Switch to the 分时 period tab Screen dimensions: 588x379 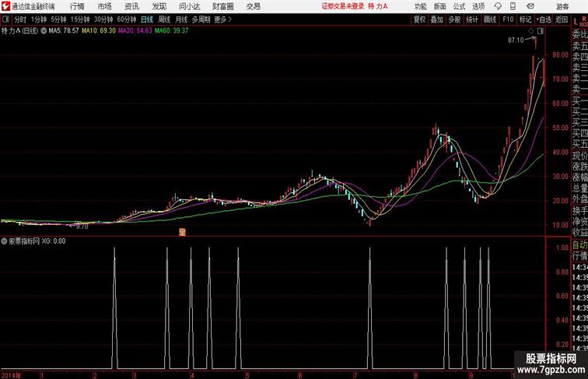(20, 19)
